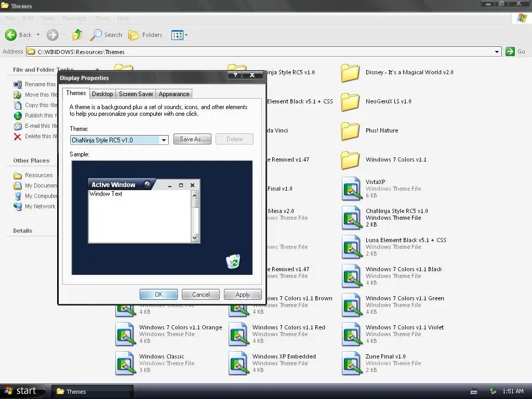The image size is (532, 399).
Task: Select Luna Element Black theme file icon
Action: pos(351,247)
